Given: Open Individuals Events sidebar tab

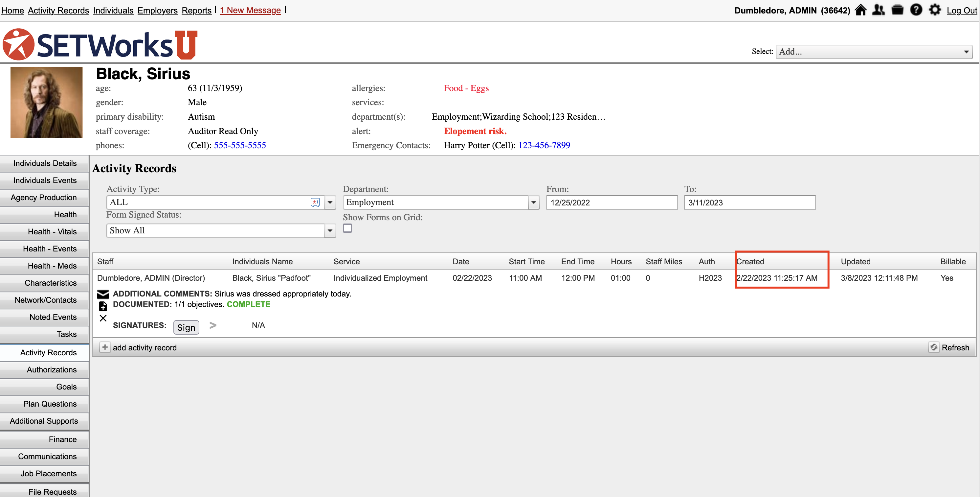Looking at the screenshot, I should pyautogui.click(x=45, y=180).
